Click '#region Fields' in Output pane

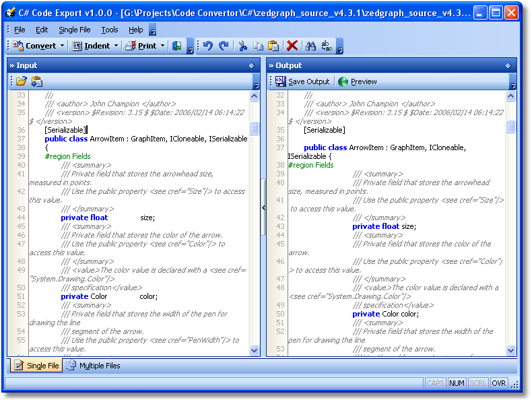(x=311, y=165)
